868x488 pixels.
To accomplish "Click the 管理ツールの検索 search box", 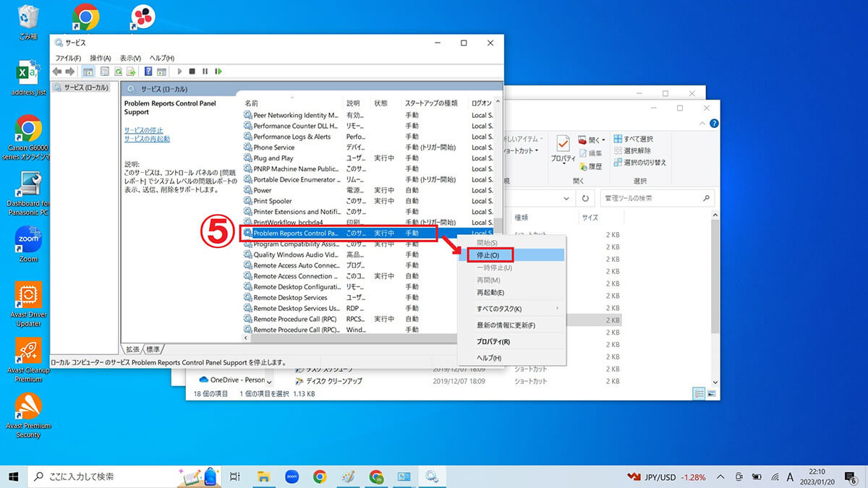I will [x=658, y=198].
